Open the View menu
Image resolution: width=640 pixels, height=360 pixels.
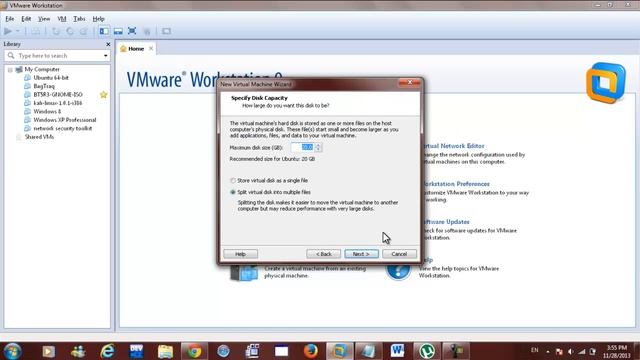tap(44, 19)
